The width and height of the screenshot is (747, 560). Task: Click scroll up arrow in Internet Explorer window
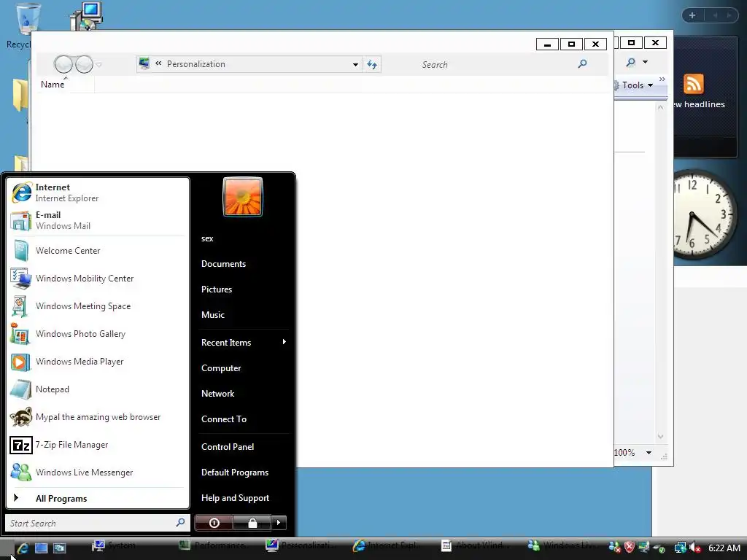click(660, 108)
